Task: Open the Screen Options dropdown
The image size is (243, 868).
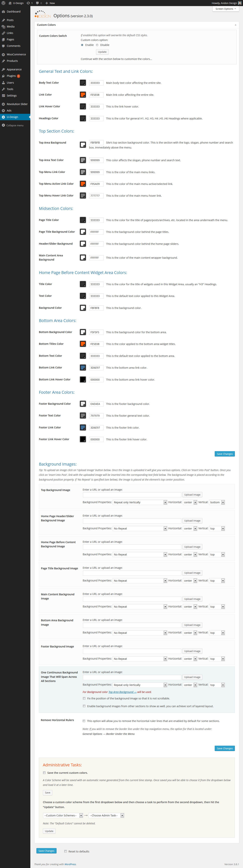Action: coord(226,9)
